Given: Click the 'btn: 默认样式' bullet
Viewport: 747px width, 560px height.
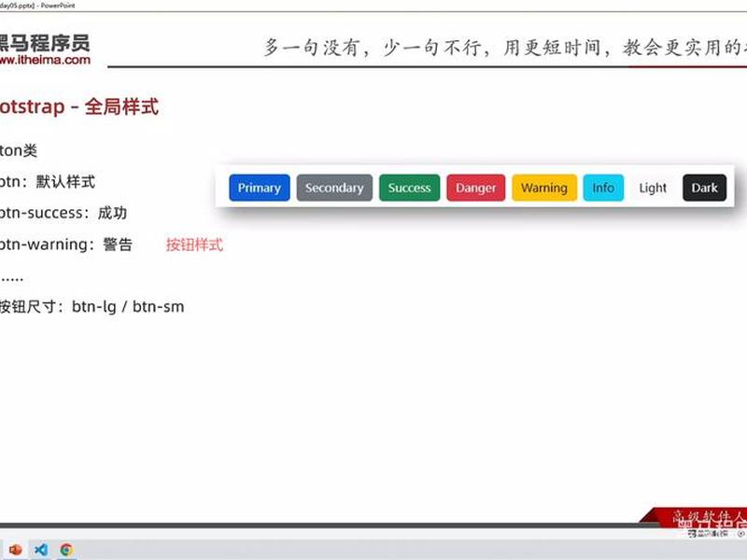Looking at the screenshot, I should [x=48, y=181].
